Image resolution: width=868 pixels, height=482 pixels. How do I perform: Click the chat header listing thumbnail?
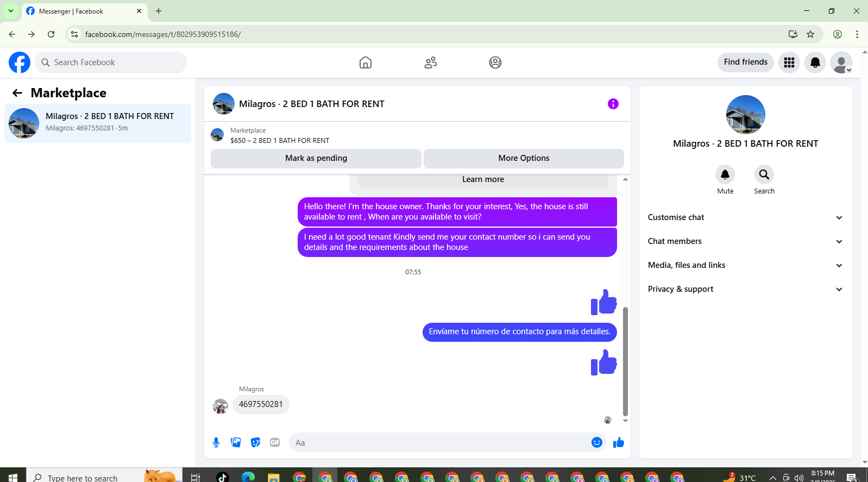[x=223, y=104]
